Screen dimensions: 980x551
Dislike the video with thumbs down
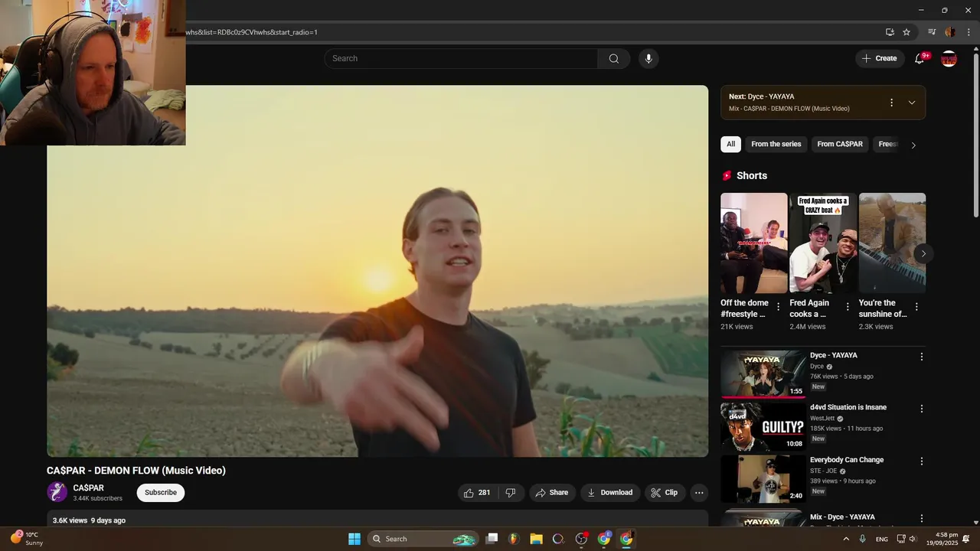[511, 493]
